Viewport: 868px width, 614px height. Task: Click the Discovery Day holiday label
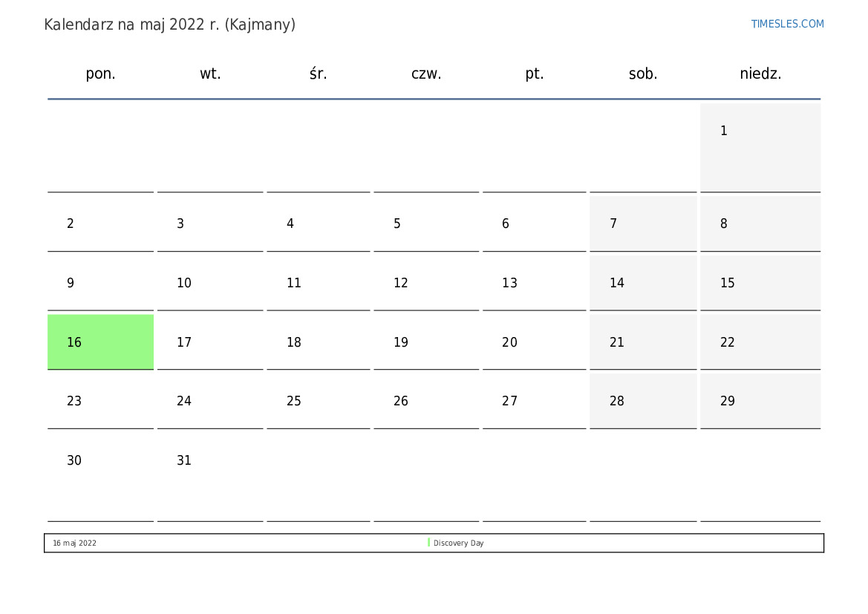pyautogui.click(x=458, y=543)
